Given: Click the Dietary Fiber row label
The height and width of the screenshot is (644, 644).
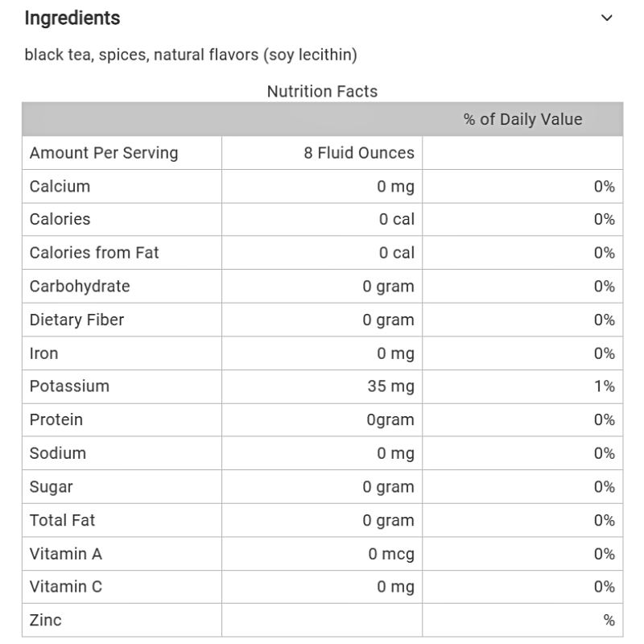Looking at the screenshot, I should 77,320.
